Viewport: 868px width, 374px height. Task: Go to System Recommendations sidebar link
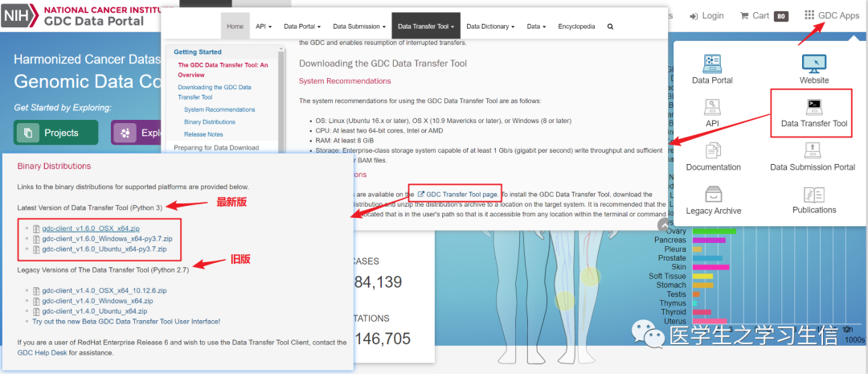pyautogui.click(x=219, y=109)
